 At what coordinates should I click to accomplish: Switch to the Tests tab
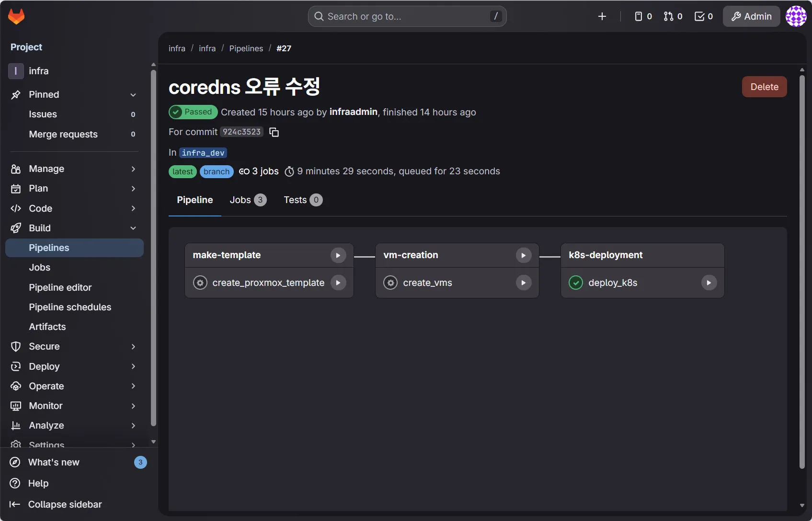pyautogui.click(x=303, y=200)
